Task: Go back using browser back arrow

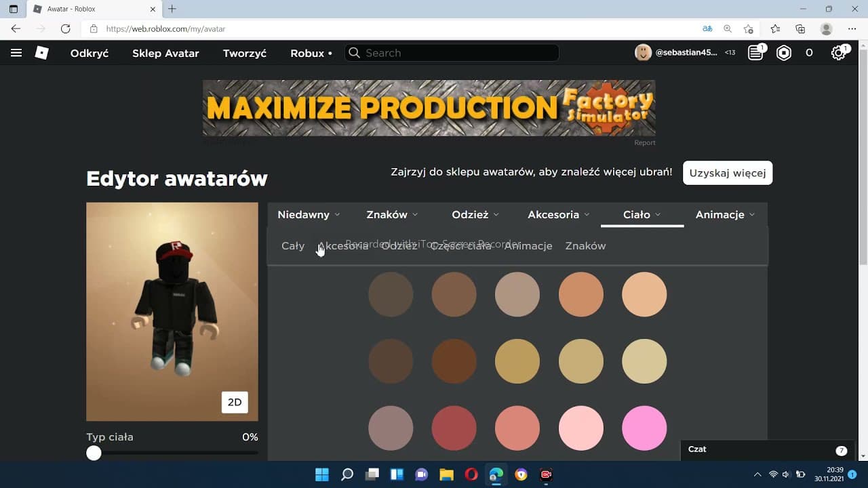Action: coord(16,29)
